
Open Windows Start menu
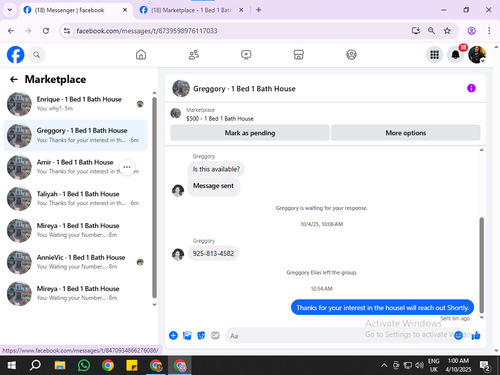click(x=12, y=366)
